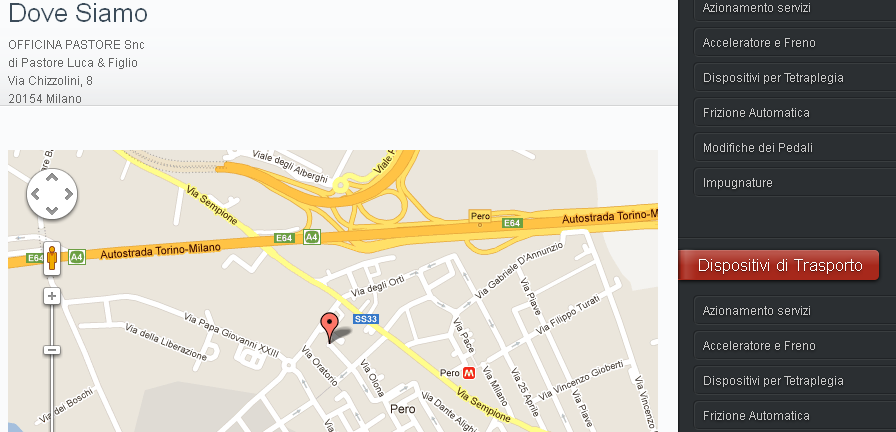
Task: Click the A4 highway shield near Via Sempione
Action: tap(311, 237)
